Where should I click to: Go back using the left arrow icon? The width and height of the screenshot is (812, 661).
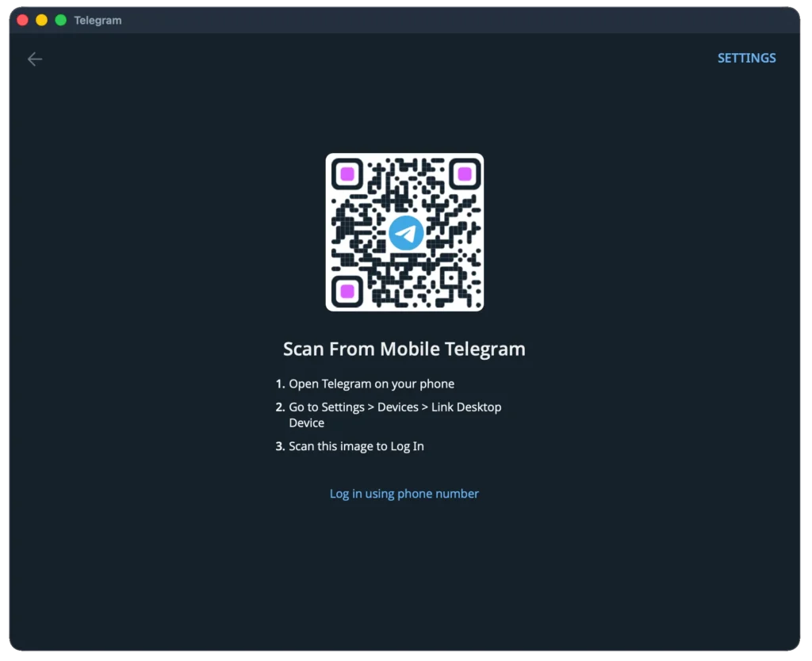(35, 59)
